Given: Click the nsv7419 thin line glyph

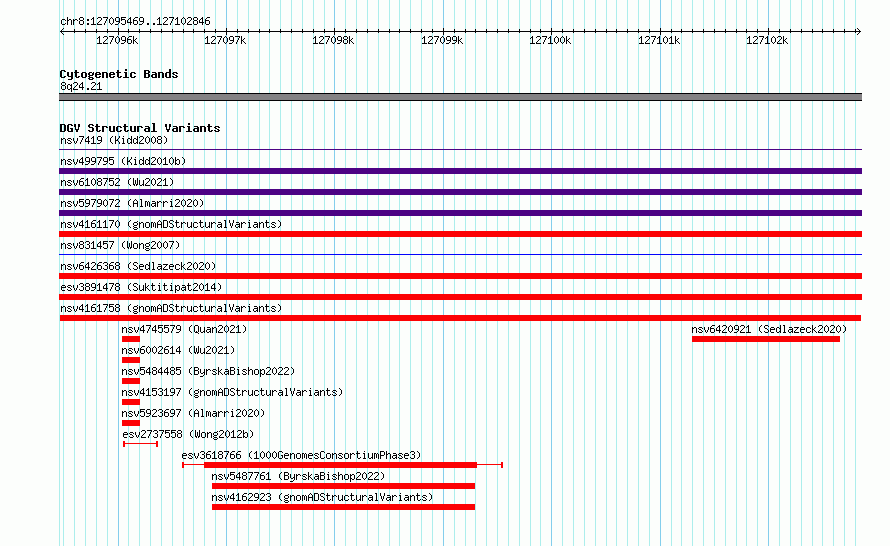Looking at the screenshot, I should pyautogui.click(x=460, y=150).
